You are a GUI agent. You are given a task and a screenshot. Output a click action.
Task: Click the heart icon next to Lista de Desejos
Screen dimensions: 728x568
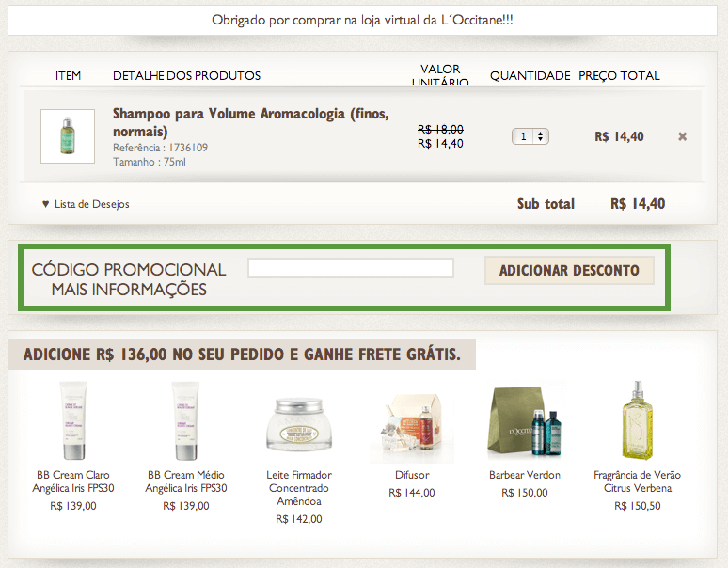click(x=45, y=204)
